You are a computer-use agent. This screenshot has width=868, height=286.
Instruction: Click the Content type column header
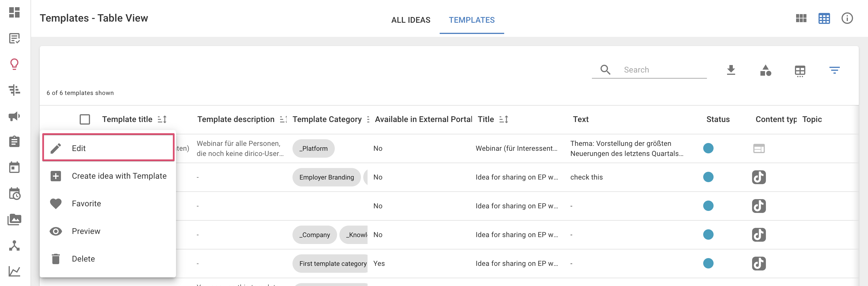[776, 119]
